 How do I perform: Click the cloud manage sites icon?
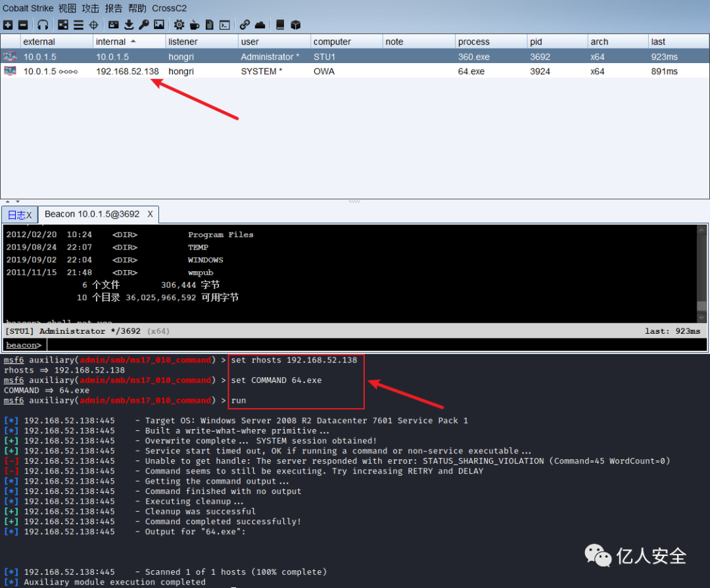coord(260,25)
